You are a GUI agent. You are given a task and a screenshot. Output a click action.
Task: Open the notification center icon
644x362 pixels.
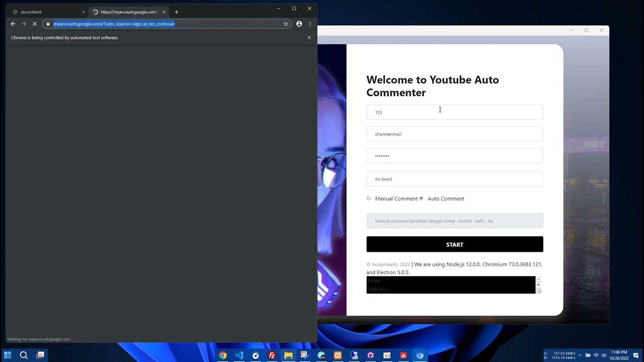click(636, 355)
